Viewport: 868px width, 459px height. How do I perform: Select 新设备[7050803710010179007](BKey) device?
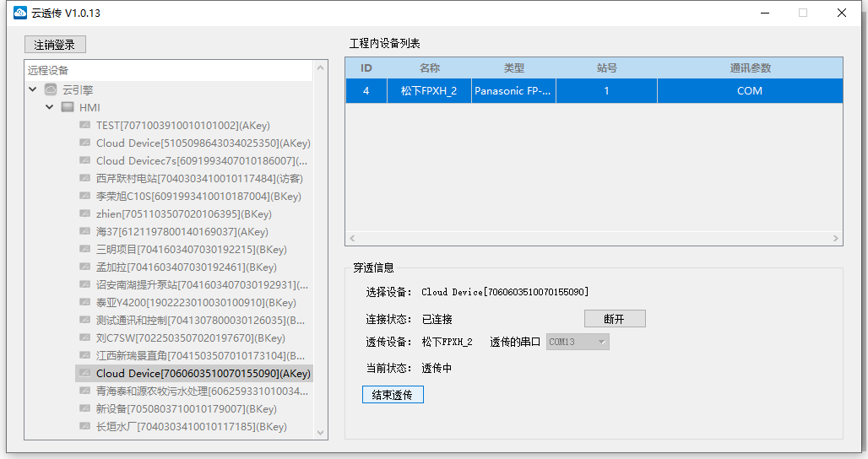coord(187,408)
